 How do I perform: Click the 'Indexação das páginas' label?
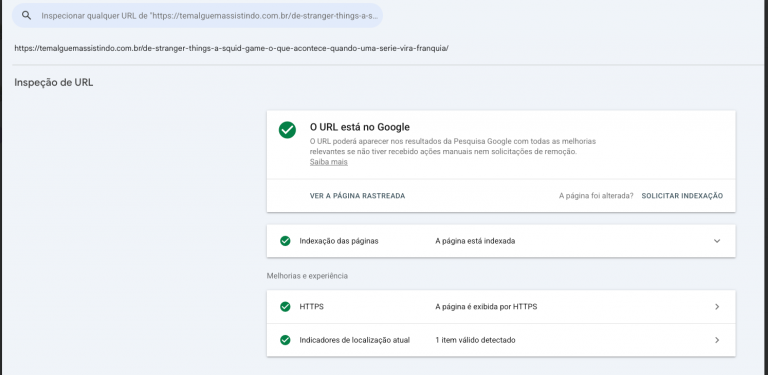pyautogui.click(x=339, y=241)
